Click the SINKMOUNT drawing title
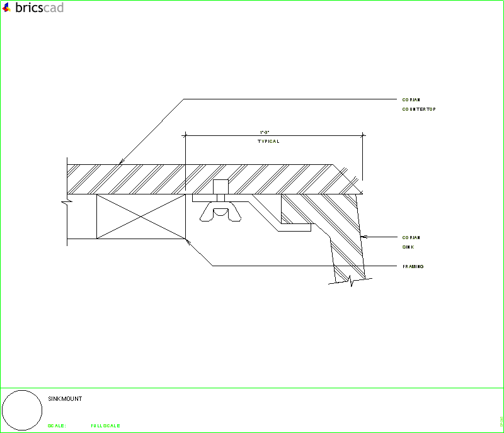Viewport: 504px width, 433px height. click(65, 399)
